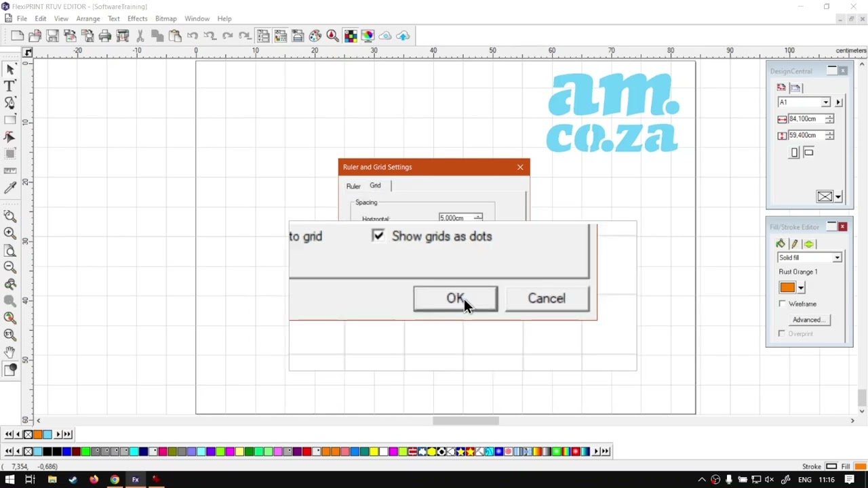This screenshot has width=868, height=488.
Task: Confirm settings with OK button
Action: [455, 299]
